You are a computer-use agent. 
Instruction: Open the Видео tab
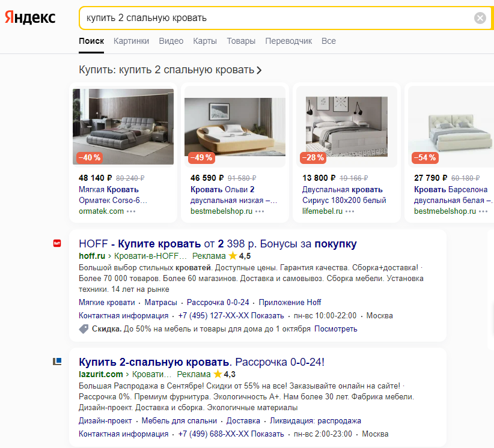coord(171,41)
